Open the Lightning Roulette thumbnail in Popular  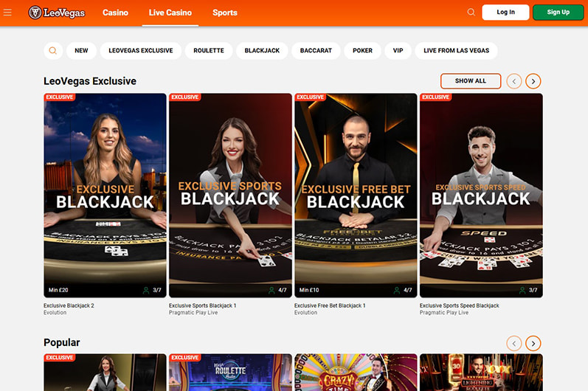pos(481,373)
